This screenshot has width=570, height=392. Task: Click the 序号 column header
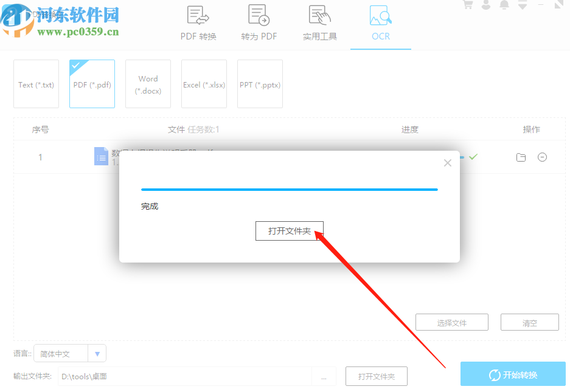coord(40,129)
